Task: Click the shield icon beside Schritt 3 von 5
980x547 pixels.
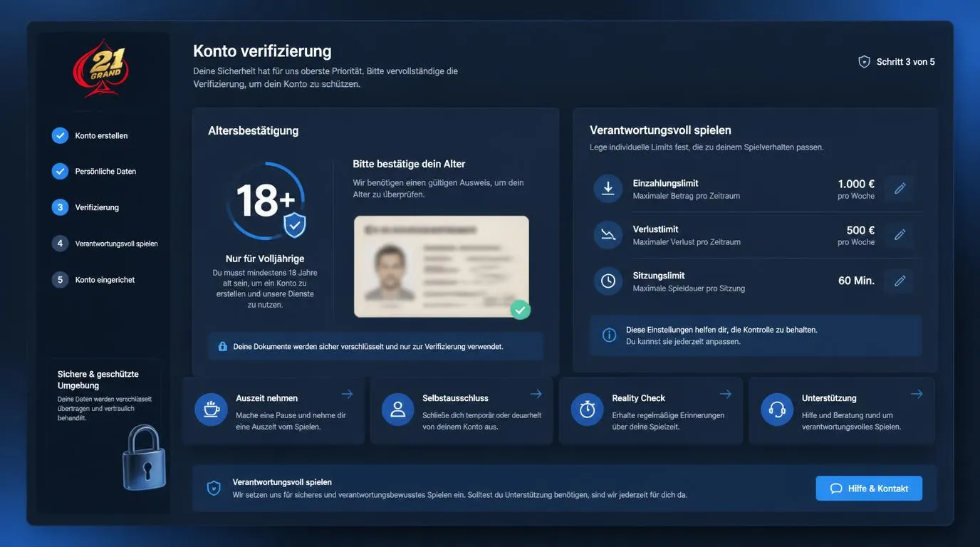Action: click(x=864, y=62)
